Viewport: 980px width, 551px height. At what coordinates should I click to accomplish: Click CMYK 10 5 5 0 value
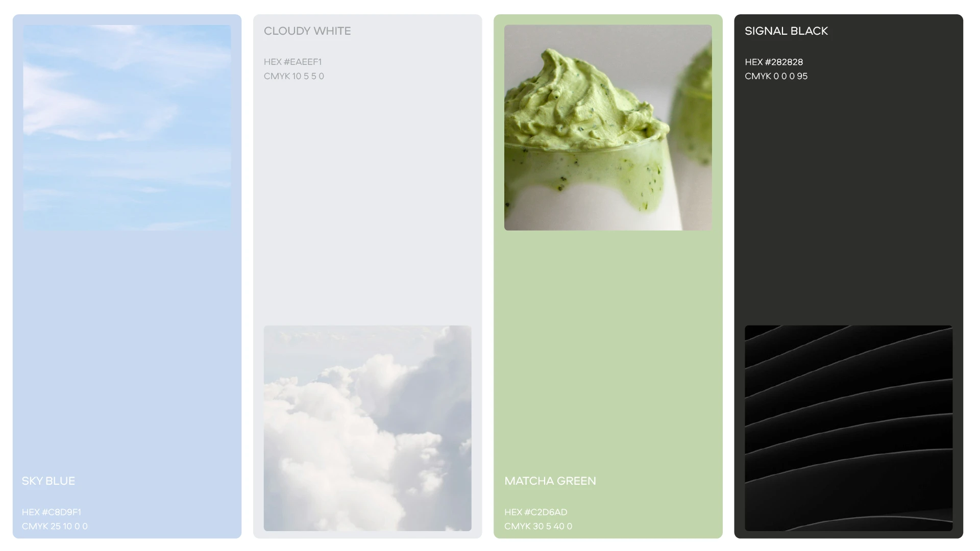coord(294,76)
